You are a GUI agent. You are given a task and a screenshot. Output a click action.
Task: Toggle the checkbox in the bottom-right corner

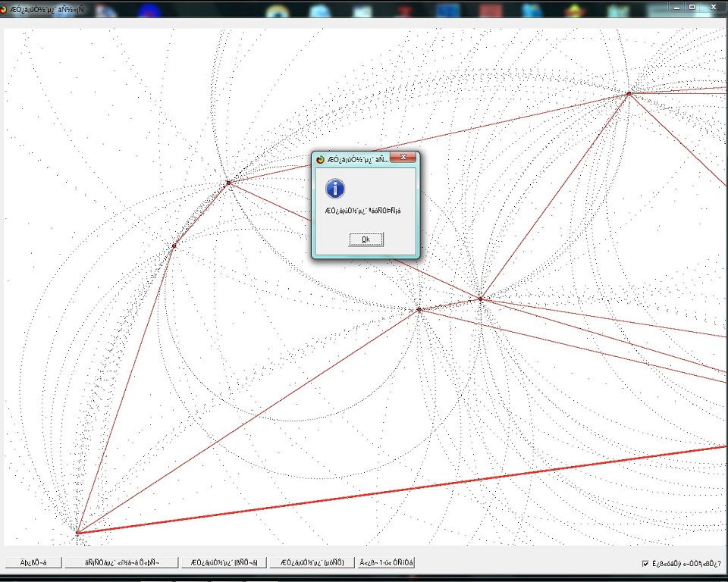tap(644, 562)
